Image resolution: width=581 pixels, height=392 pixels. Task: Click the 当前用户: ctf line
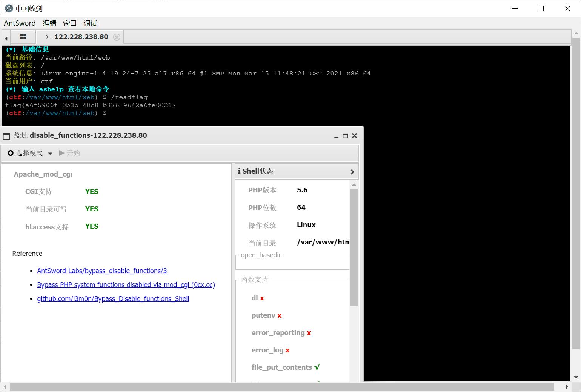[29, 81]
